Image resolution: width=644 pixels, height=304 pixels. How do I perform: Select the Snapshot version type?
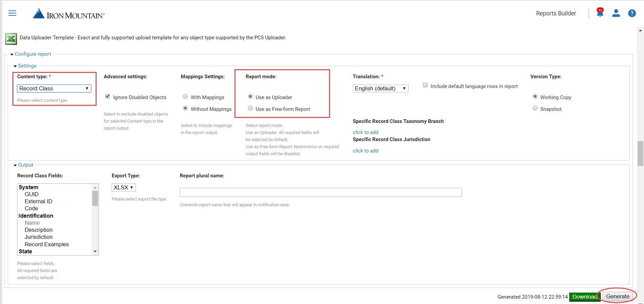[535, 108]
